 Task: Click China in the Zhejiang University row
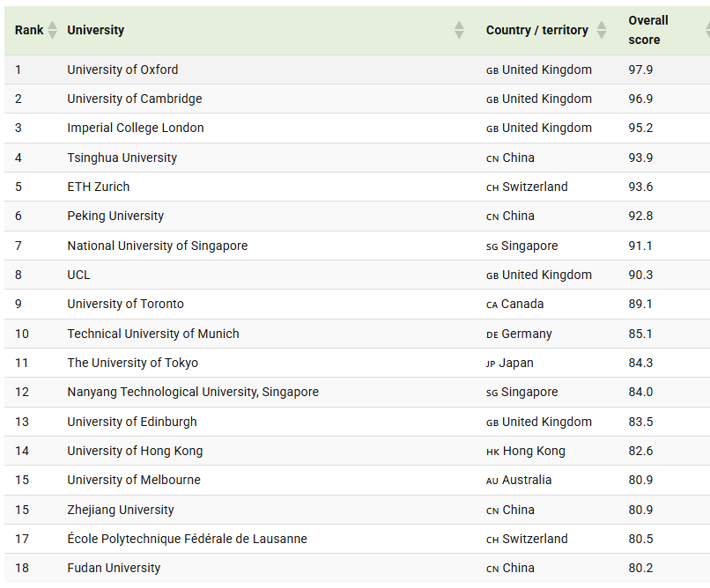pos(519,510)
